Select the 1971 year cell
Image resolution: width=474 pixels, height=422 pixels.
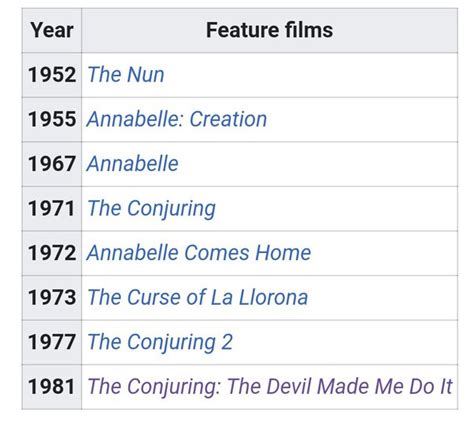pyautogui.click(x=52, y=209)
